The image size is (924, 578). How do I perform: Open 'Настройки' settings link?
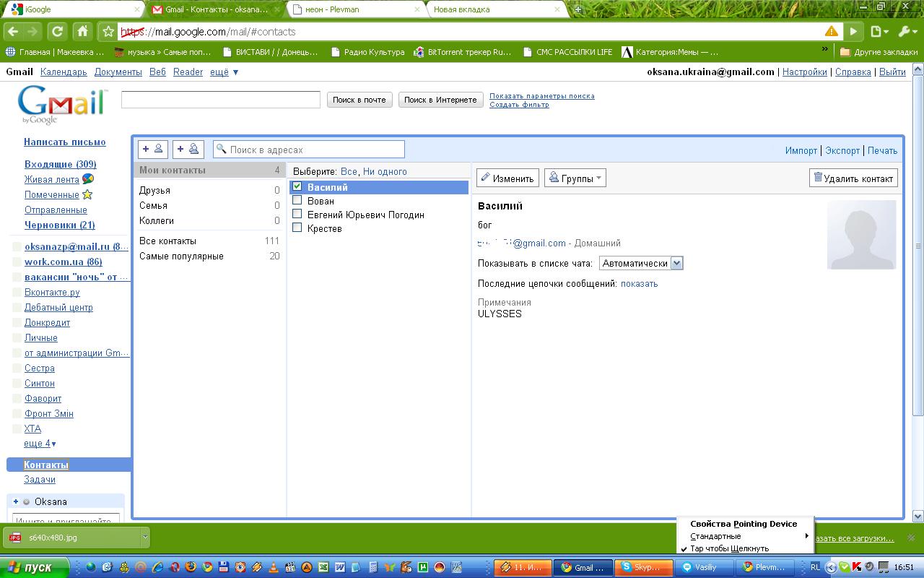[x=805, y=72]
